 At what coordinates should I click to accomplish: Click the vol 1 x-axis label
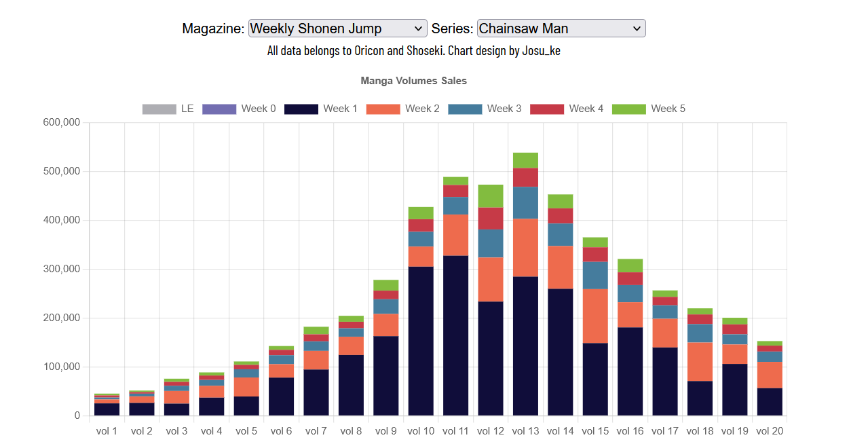[107, 431]
